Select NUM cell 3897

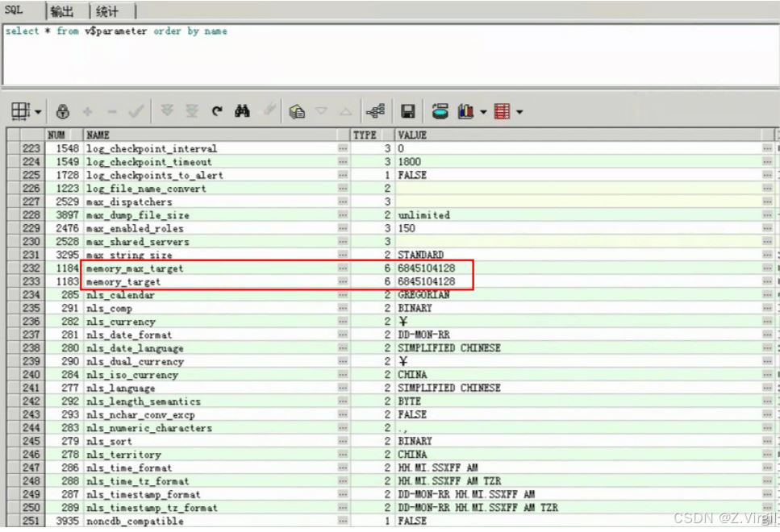tap(63, 214)
